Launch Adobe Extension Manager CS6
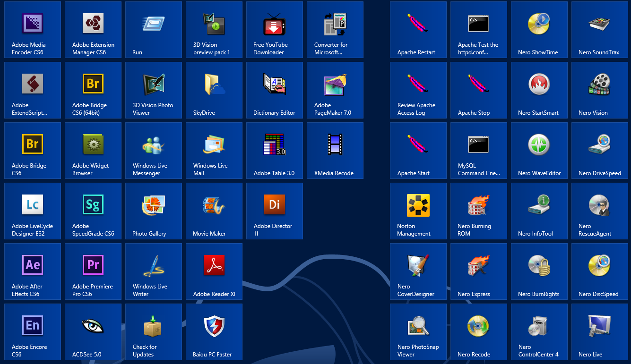 (93, 30)
